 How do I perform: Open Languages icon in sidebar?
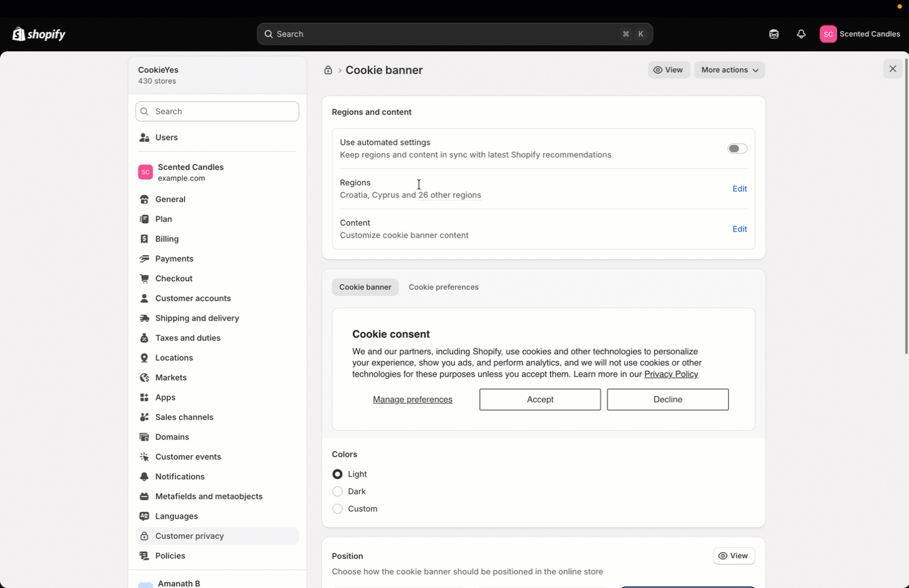144,516
